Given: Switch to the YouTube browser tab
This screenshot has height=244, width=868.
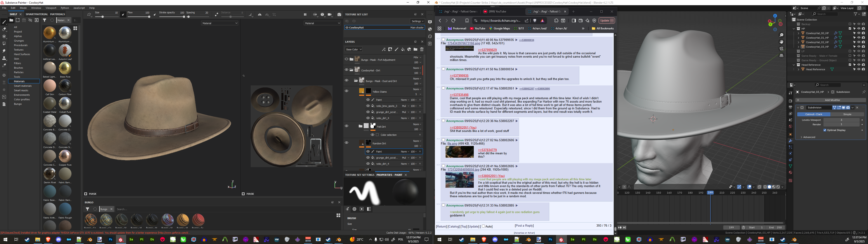Looking at the screenshot, I should click(x=497, y=12).
